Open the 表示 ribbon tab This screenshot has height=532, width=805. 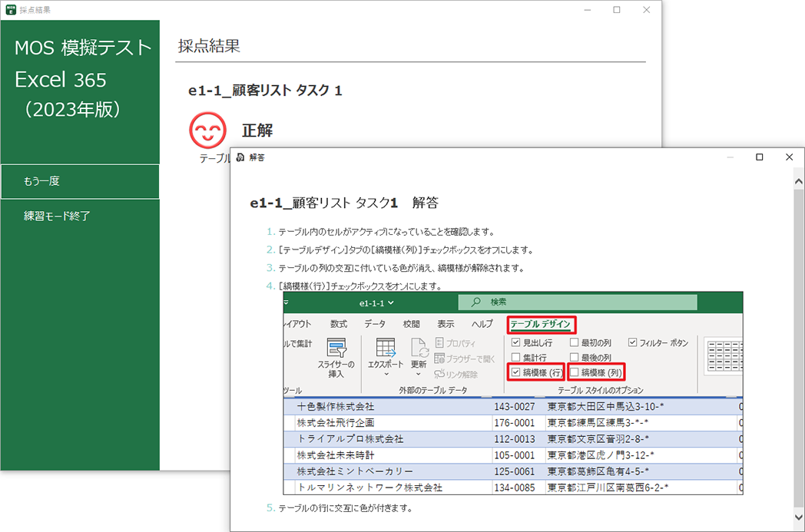click(446, 324)
